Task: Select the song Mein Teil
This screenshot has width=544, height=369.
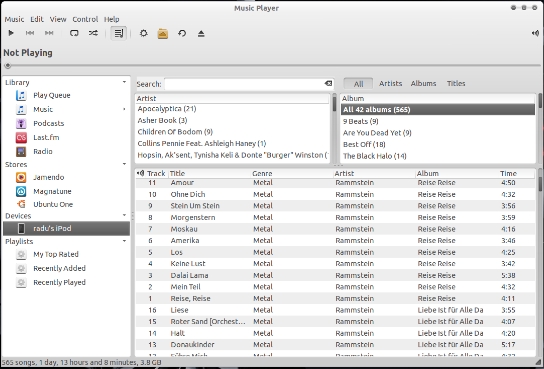Action: 335,287
